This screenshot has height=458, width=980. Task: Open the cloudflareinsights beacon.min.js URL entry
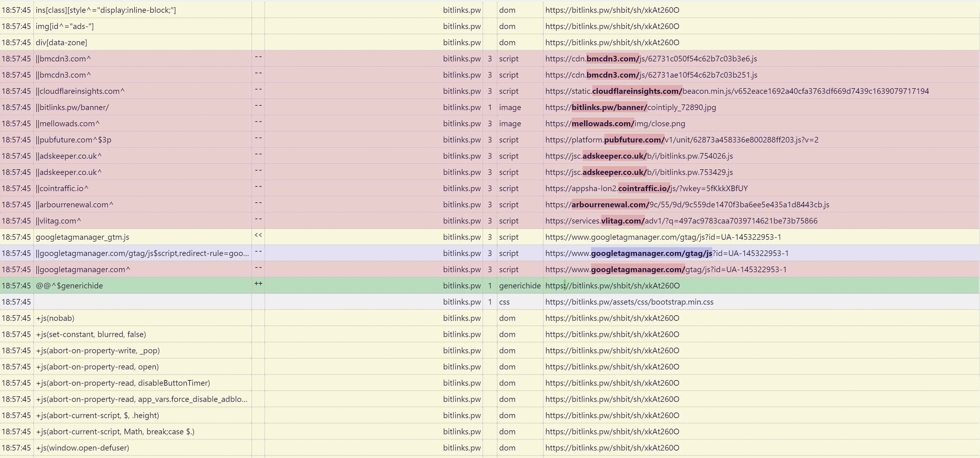click(x=737, y=91)
